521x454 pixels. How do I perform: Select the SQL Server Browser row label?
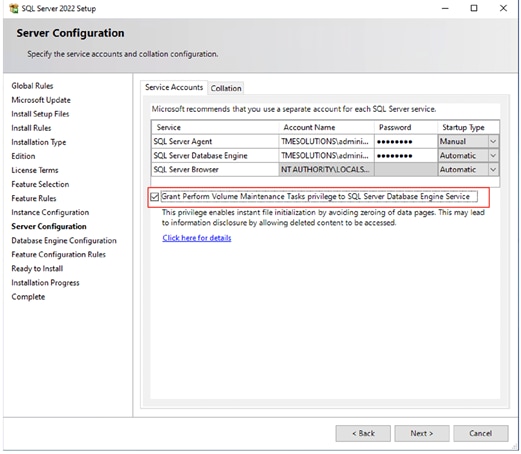[x=186, y=170]
